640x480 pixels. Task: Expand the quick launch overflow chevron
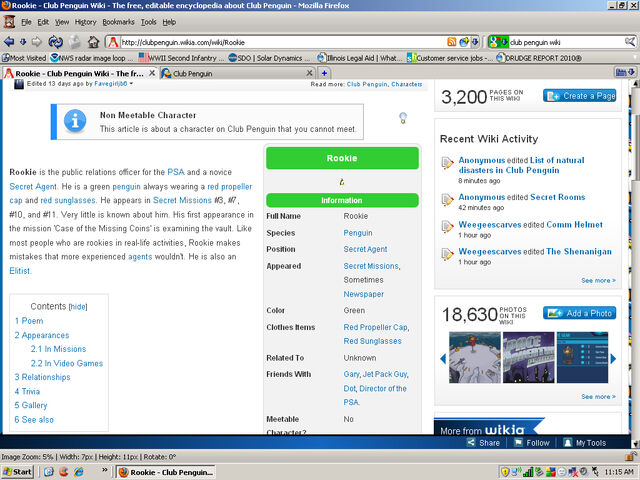104,470
